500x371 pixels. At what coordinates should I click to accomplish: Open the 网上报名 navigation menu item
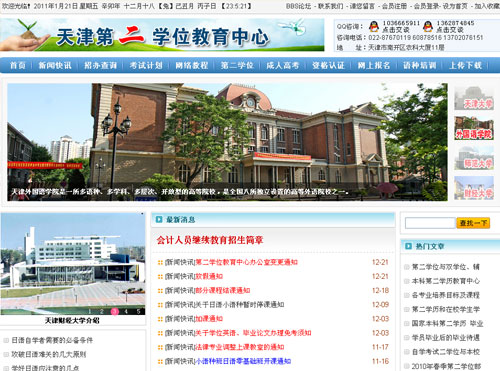pos(374,65)
